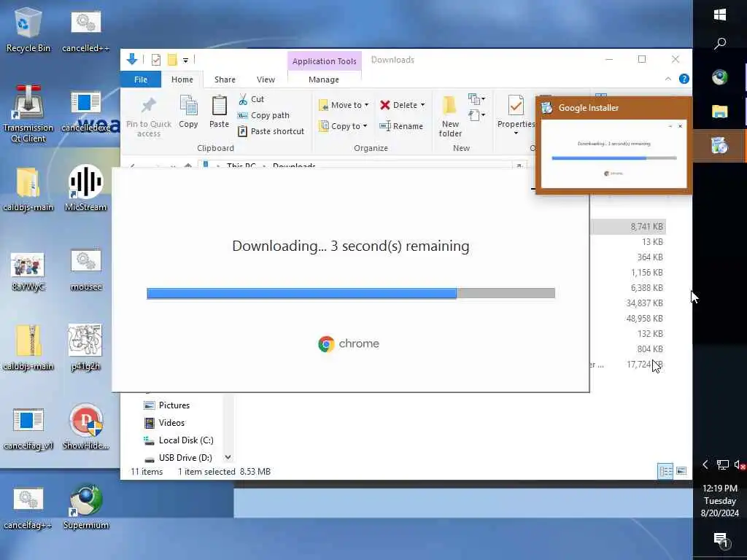Expand the Properties dropdown arrow
This screenshot has width=747, height=560.
click(516, 133)
